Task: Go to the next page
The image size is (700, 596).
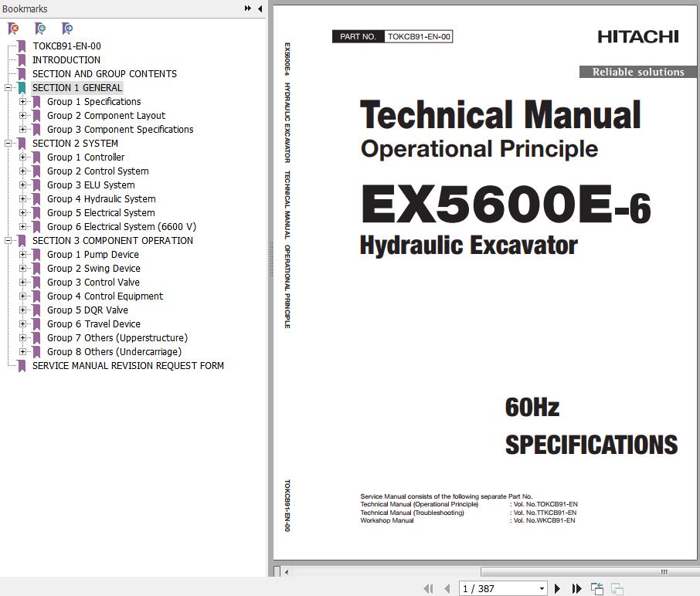Action: [x=557, y=588]
